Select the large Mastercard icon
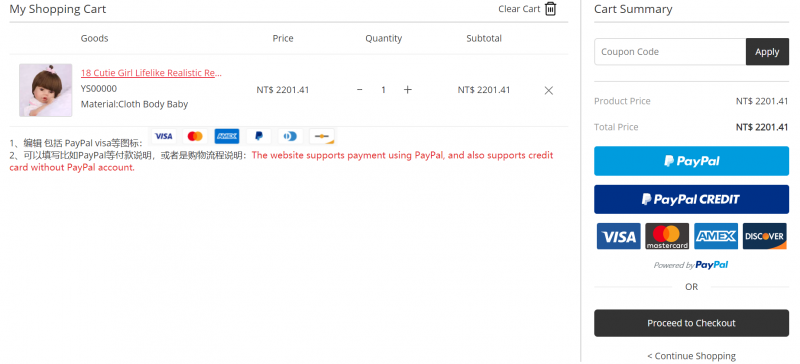Viewport: 800px width, 364px height. (x=667, y=236)
